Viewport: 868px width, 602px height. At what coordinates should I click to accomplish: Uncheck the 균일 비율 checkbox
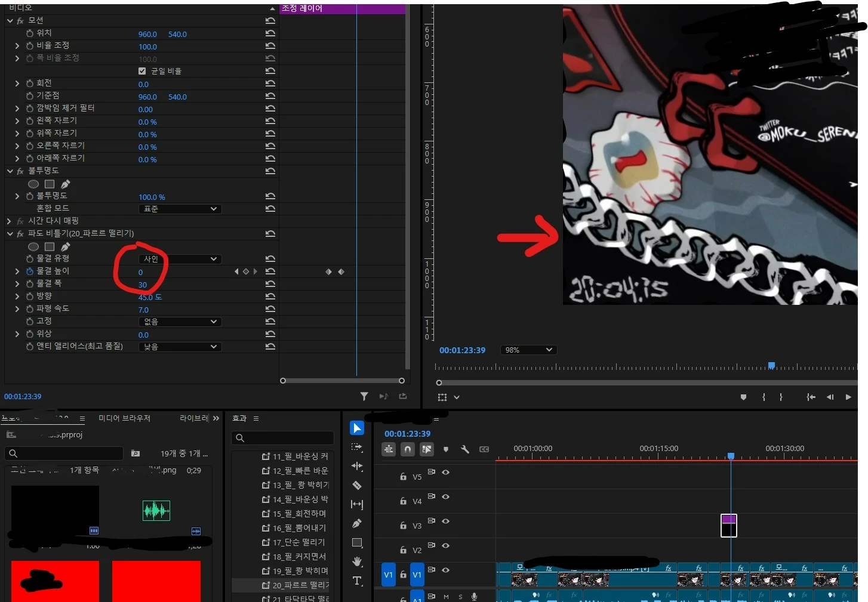(x=142, y=71)
